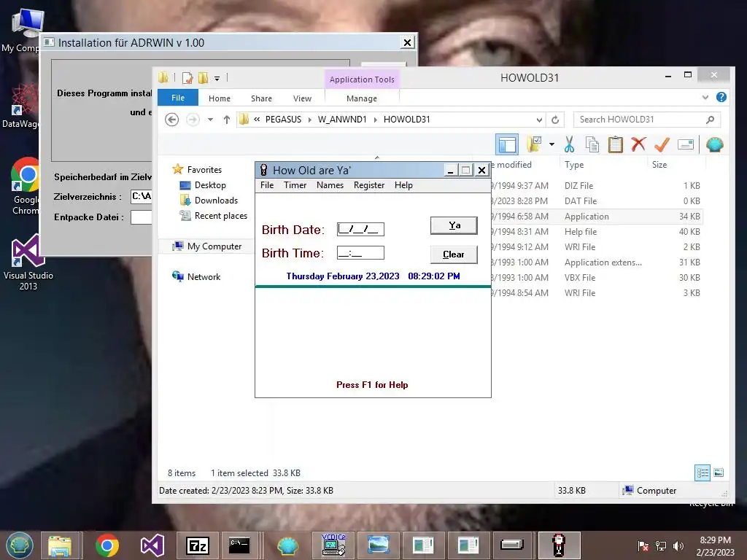Click the PEGASUS breadcrumb in address bar
Viewport: 747px width, 560px height.
click(x=283, y=120)
